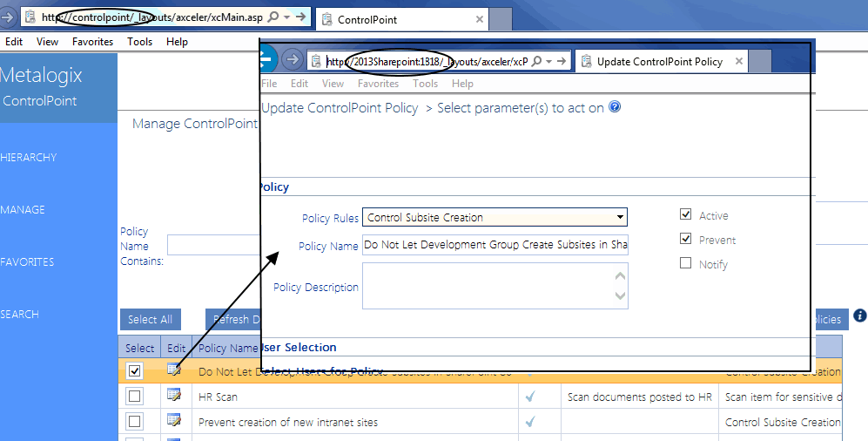The image size is (868, 441).
Task: Click the active checkmark in the HR Scan row
Action: pos(530,397)
